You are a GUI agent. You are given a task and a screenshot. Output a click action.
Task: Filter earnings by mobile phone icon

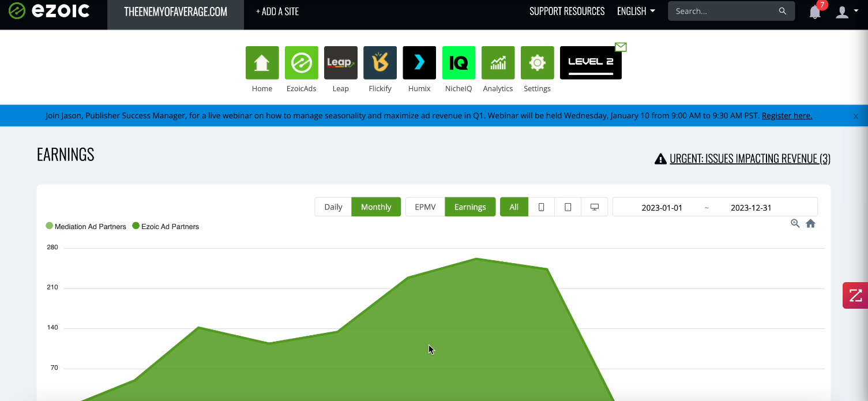(x=541, y=207)
